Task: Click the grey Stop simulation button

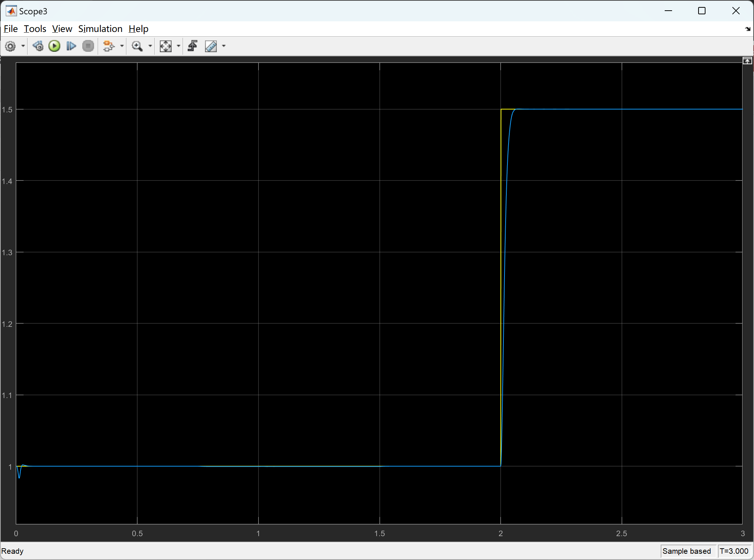Action: (88, 46)
